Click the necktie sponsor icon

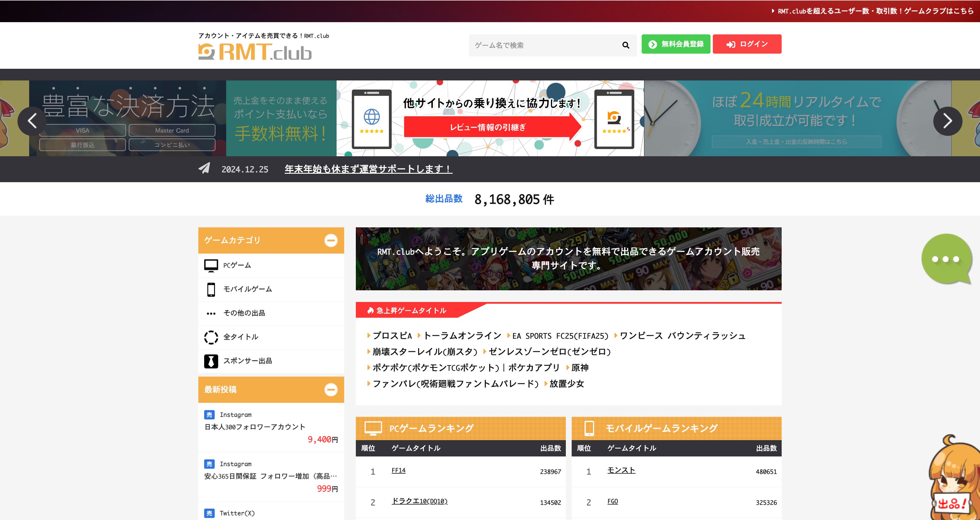(211, 361)
